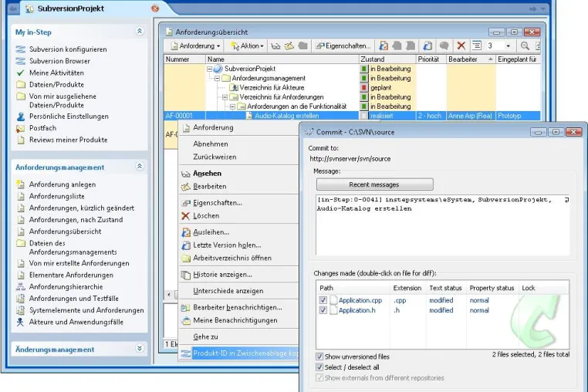
Task: Toggle checkbox for Application.h
Action: pyautogui.click(x=323, y=310)
